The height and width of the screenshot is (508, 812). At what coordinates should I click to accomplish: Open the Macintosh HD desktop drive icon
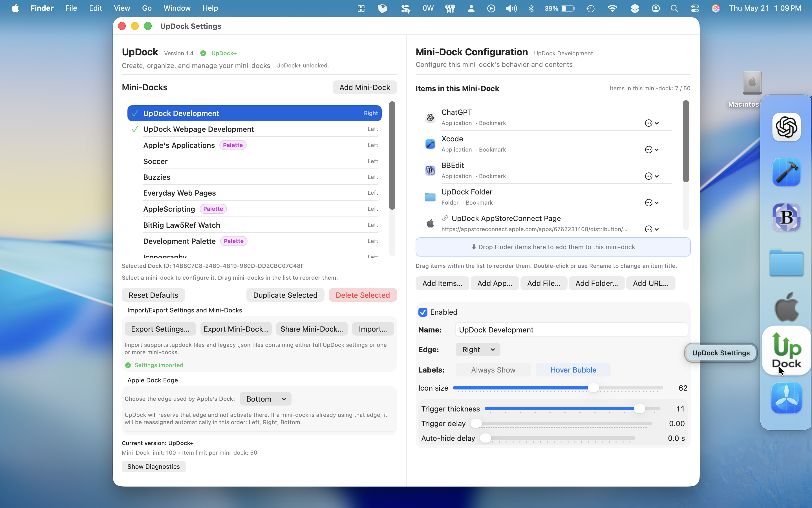(752, 83)
